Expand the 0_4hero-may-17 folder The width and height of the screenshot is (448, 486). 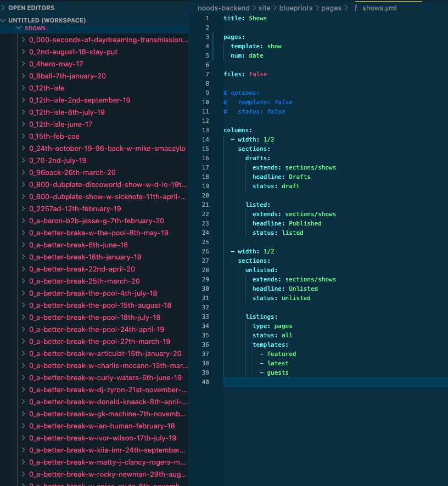(x=56, y=64)
